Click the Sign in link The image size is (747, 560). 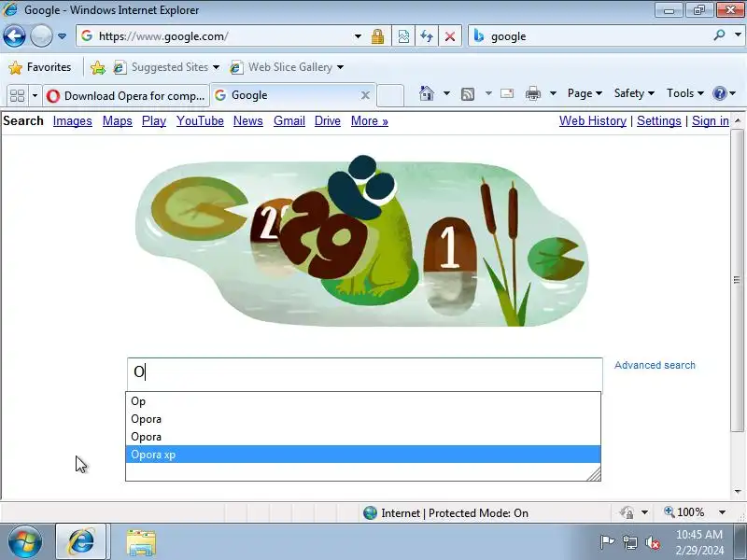point(711,121)
